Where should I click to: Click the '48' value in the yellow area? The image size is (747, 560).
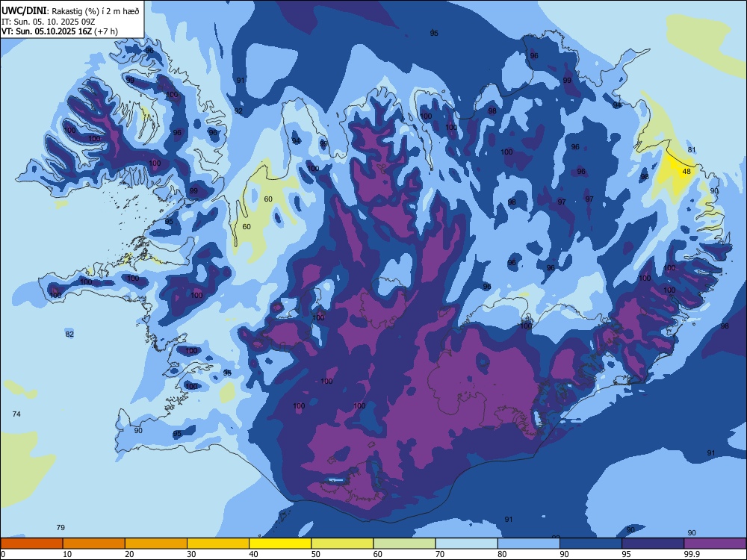pos(686,172)
